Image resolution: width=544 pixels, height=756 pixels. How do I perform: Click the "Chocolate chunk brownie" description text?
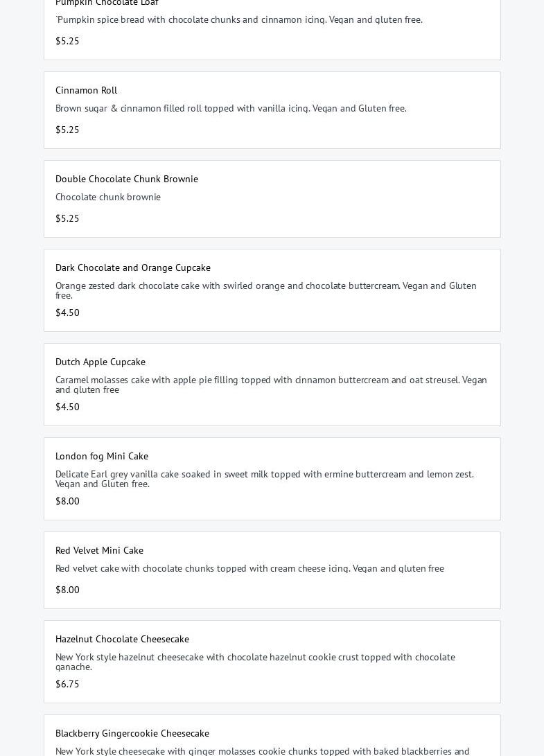(108, 197)
